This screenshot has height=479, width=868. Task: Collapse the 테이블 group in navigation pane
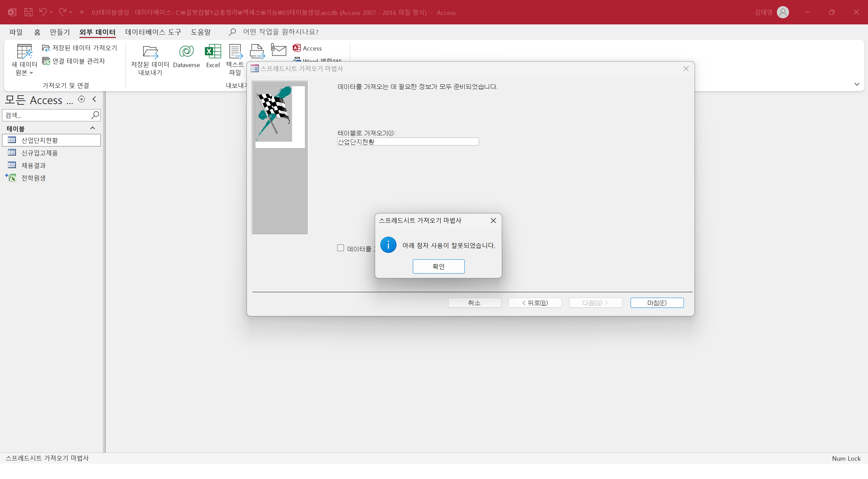(92, 128)
